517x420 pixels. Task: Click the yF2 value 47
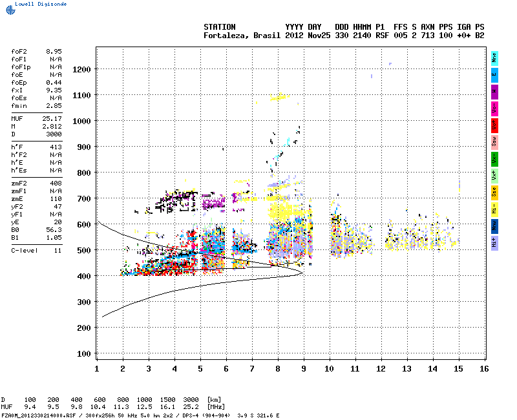58,207
